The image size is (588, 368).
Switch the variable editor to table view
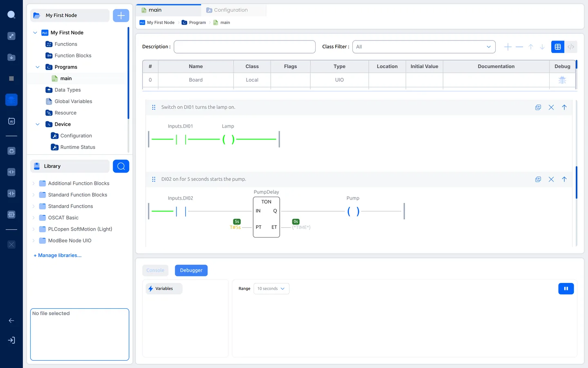[x=558, y=47]
